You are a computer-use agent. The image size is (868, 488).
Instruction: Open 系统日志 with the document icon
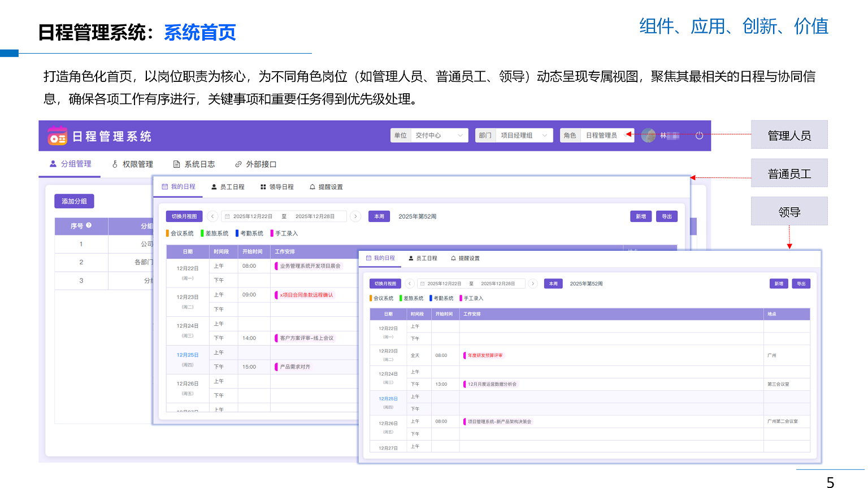[194, 164]
